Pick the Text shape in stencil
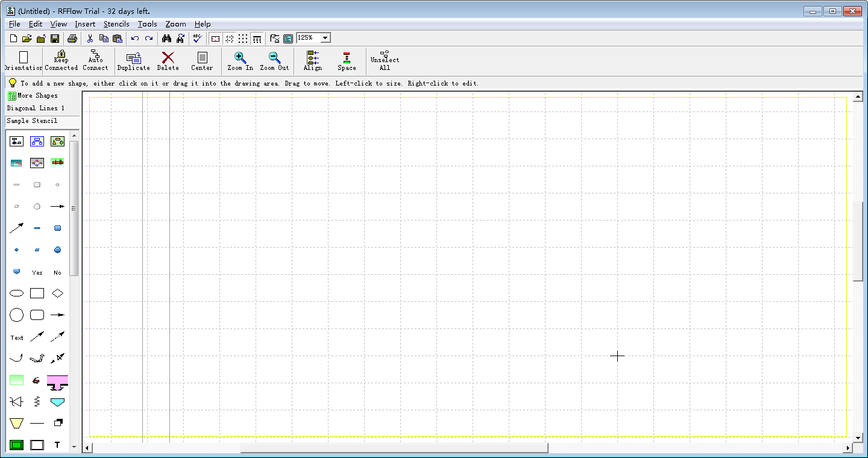 coord(17,337)
